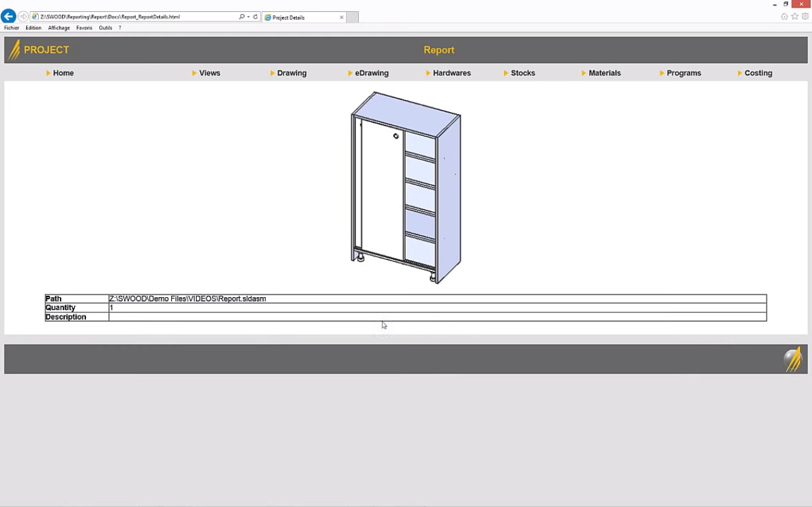812x507 pixels.
Task: Open the Favorites star icon
Action: click(x=795, y=17)
